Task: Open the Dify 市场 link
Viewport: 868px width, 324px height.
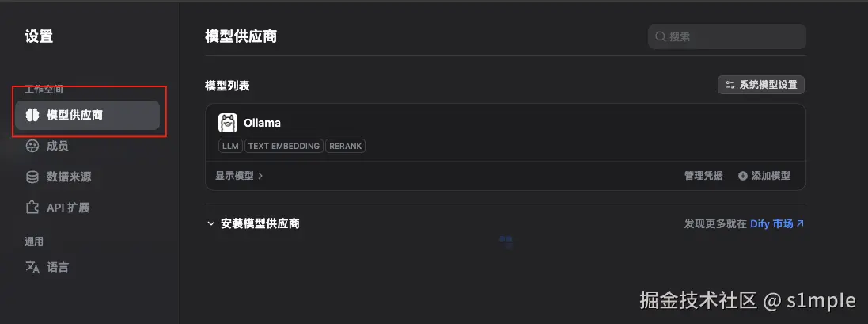Action: pos(777,223)
